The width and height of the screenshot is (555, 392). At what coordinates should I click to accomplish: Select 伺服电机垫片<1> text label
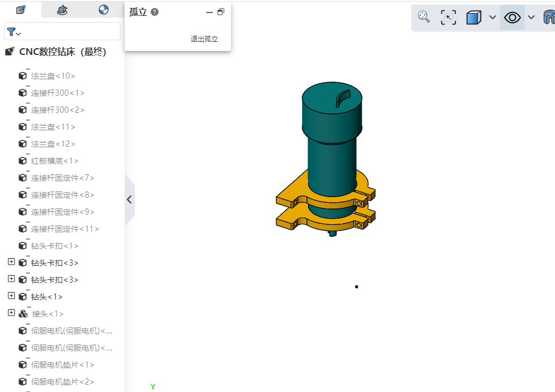62,365
